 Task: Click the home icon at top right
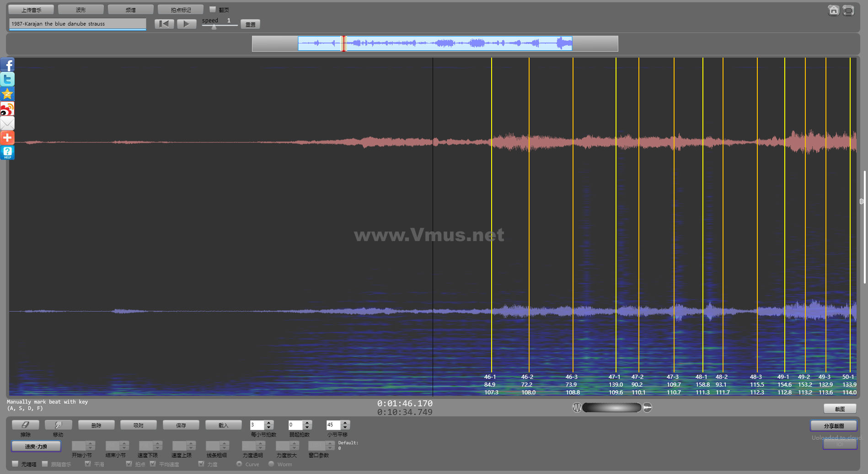[833, 10]
